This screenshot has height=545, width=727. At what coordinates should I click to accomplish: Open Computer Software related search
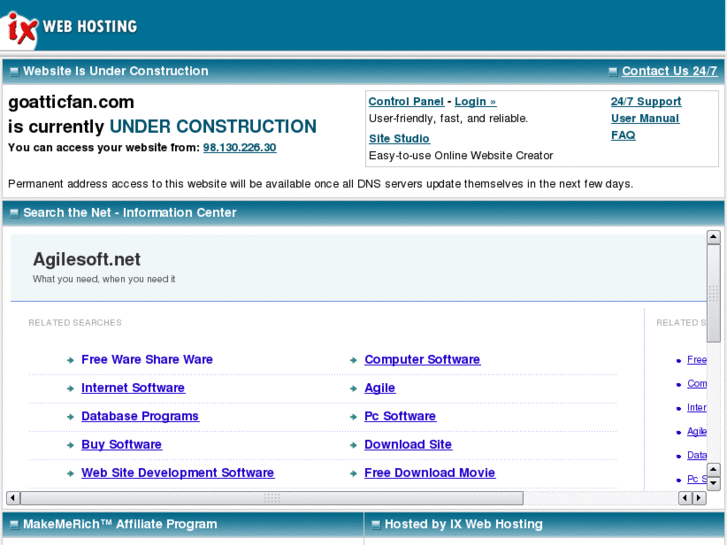(x=422, y=359)
